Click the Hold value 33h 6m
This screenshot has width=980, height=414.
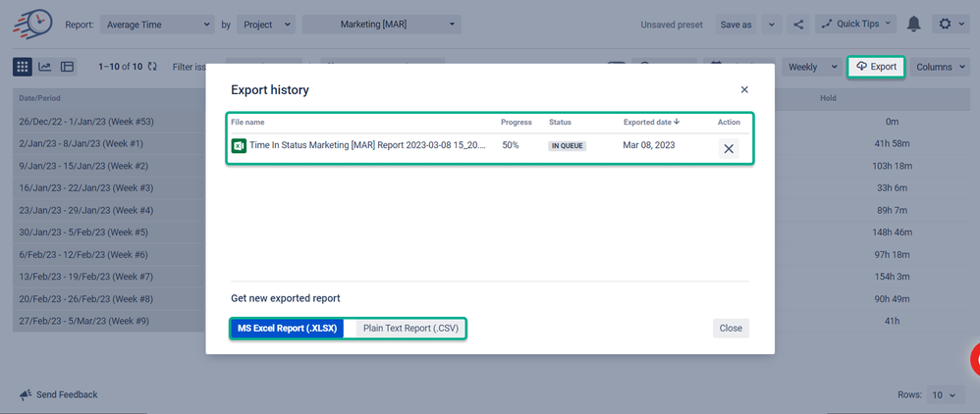tap(892, 188)
